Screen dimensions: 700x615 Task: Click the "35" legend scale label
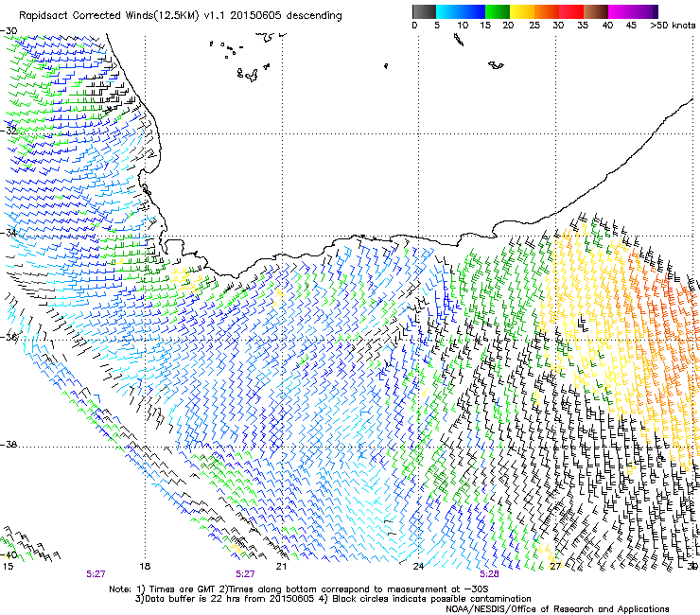[583, 26]
